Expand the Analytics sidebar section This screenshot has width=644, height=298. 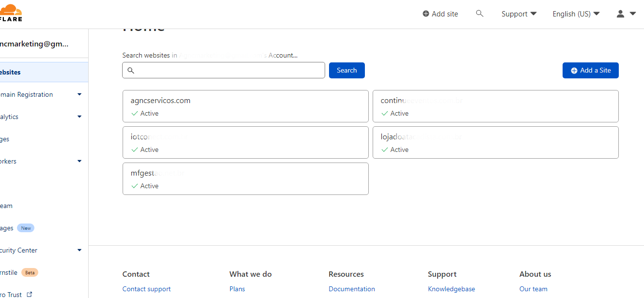pyautogui.click(x=79, y=117)
